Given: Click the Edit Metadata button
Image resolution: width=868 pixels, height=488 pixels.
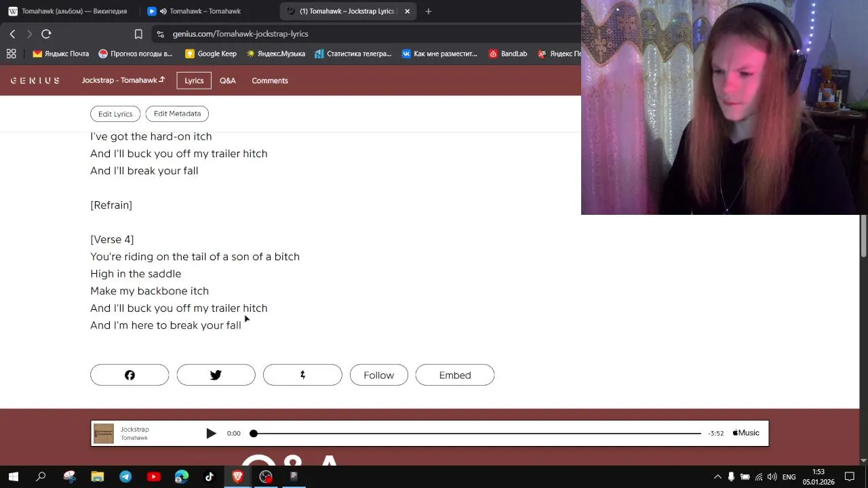Looking at the screenshot, I should (177, 114).
